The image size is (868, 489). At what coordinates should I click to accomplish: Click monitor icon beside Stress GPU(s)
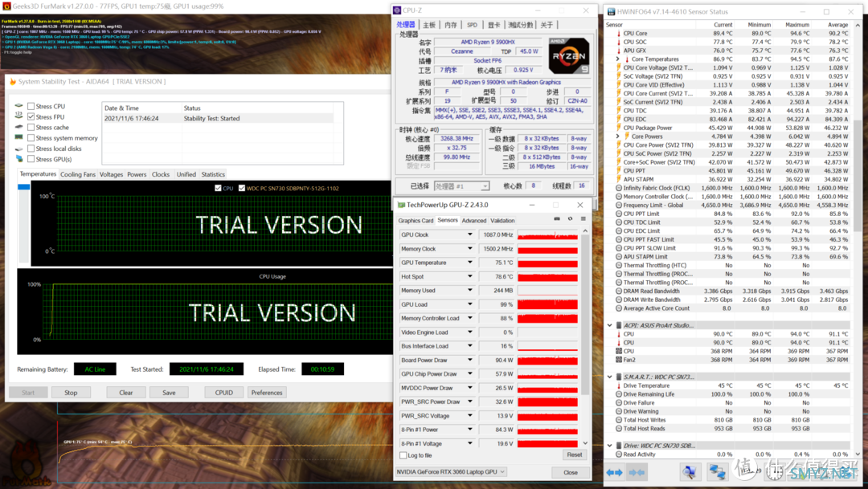(18, 159)
